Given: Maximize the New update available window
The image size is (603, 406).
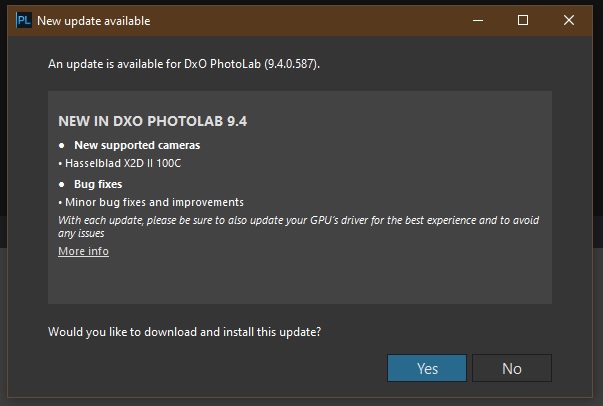Looking at the screenshot, I should pos(523,20).
